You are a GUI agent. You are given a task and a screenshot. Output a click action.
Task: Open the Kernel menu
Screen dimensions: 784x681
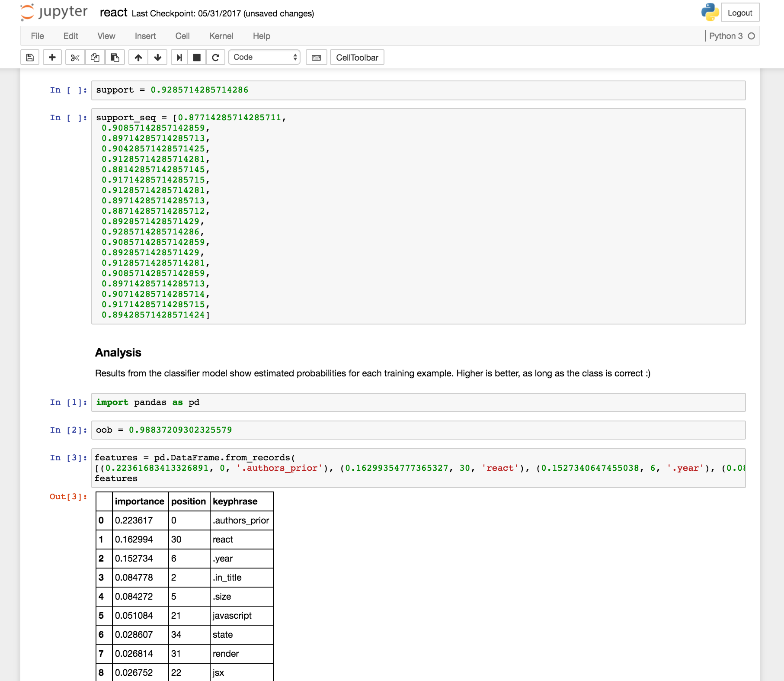(221, 36)
